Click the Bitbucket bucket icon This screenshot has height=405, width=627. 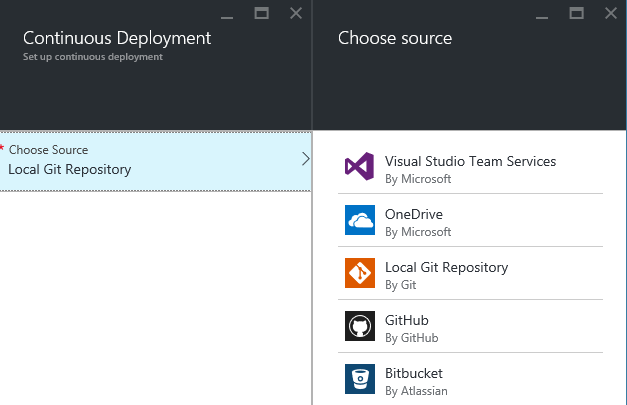coord(359,379)
